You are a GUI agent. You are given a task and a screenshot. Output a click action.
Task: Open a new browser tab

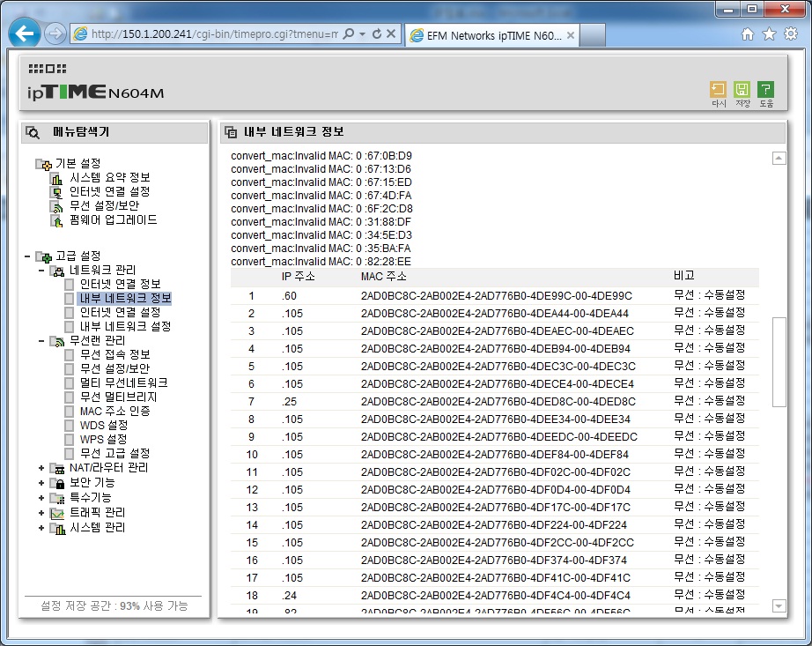593,36
